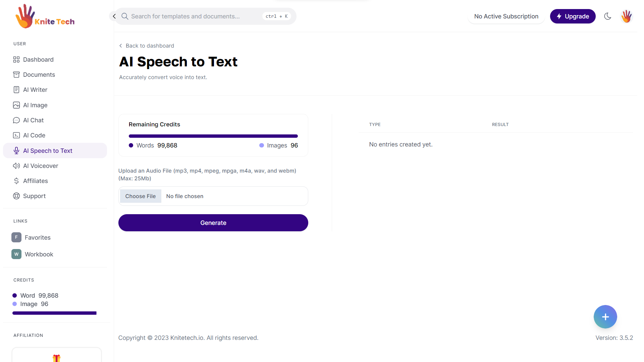644x362 pixels.
Task: Click the AI Voiceover speaker icon
Action: point(16,166)
